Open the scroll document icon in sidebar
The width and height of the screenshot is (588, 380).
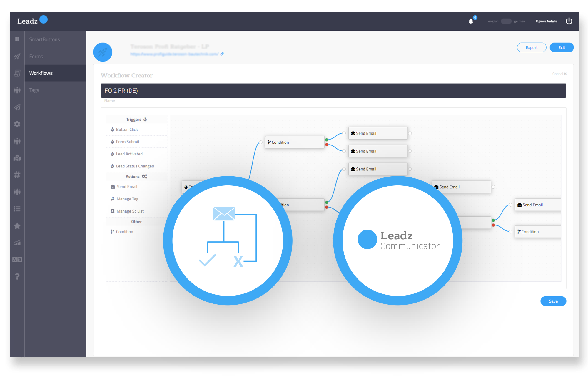(x=17, y=73)
